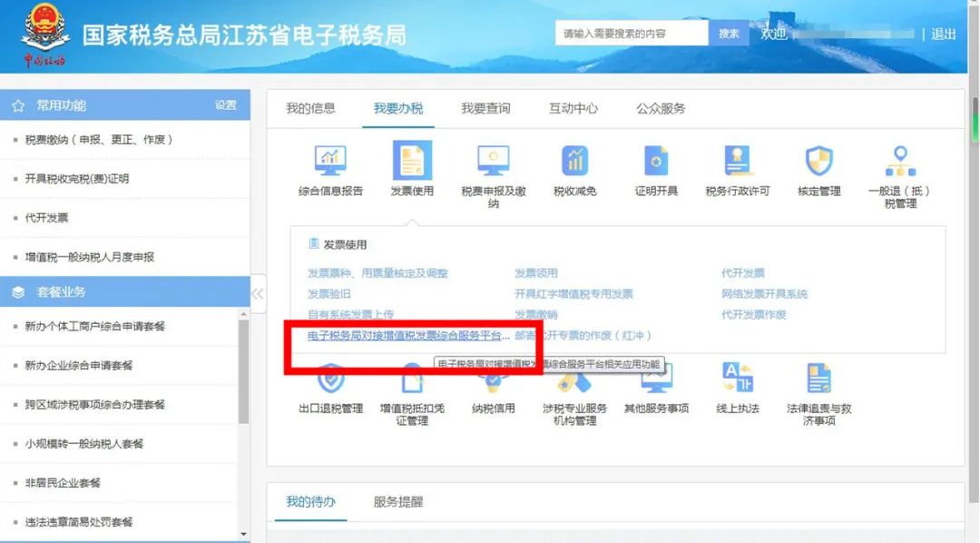
Task: Click the layers icon beside 套餐业务
Action: pyautogui.click(x=18, y=292)
